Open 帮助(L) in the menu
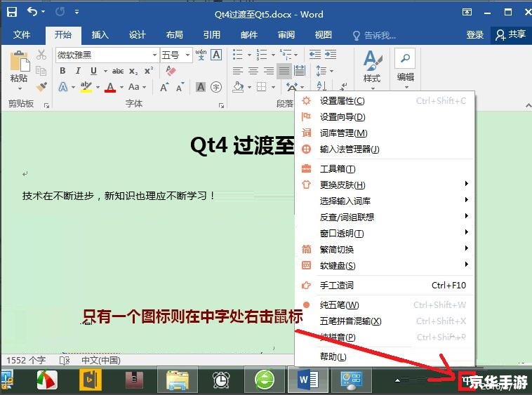Viewport: 532px width, 395px height. click(385, 356)
